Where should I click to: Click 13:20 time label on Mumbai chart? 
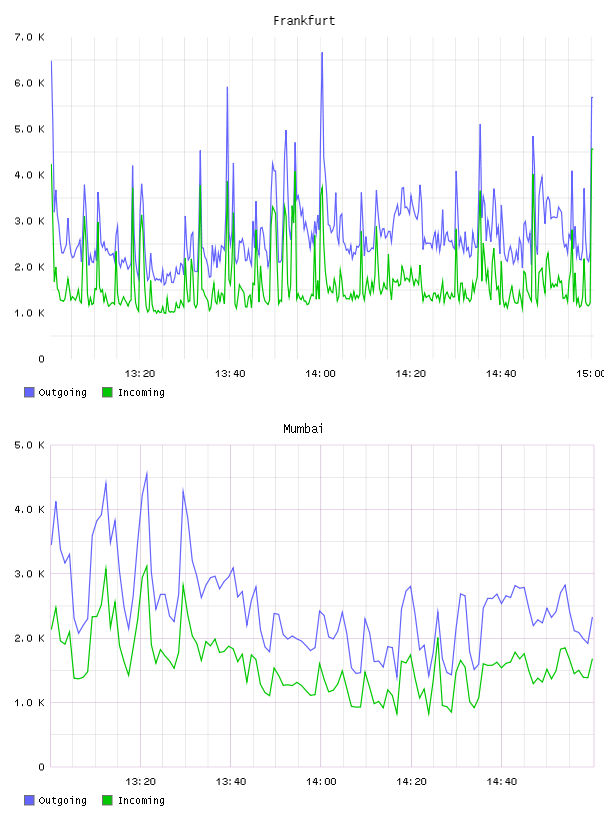point(141,782)
